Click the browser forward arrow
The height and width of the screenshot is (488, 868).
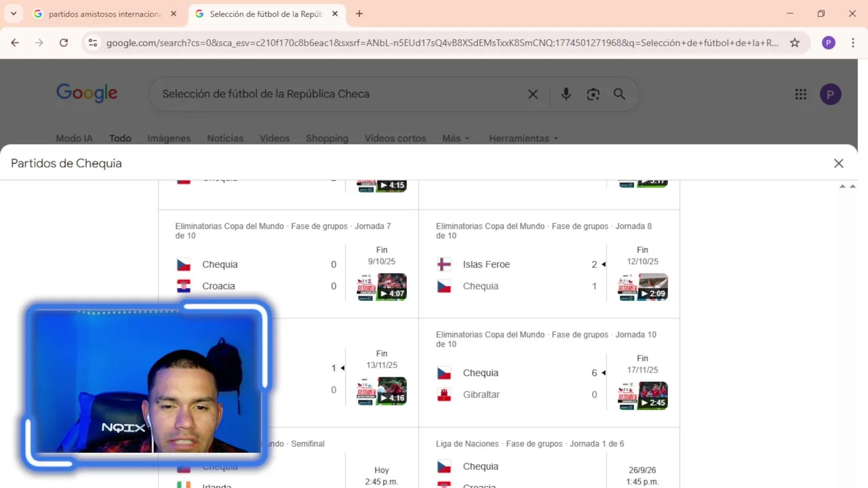(x=39, y=43)
